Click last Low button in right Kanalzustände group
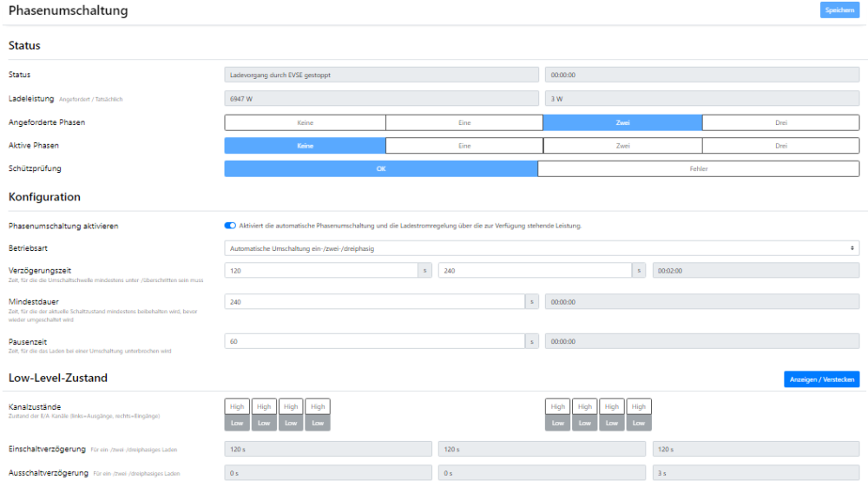 639,423
